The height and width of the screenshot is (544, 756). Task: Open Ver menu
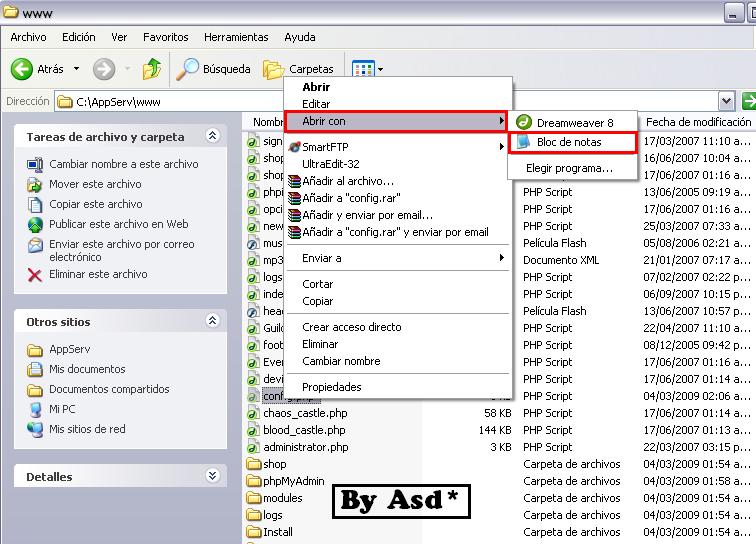point(119,37)
